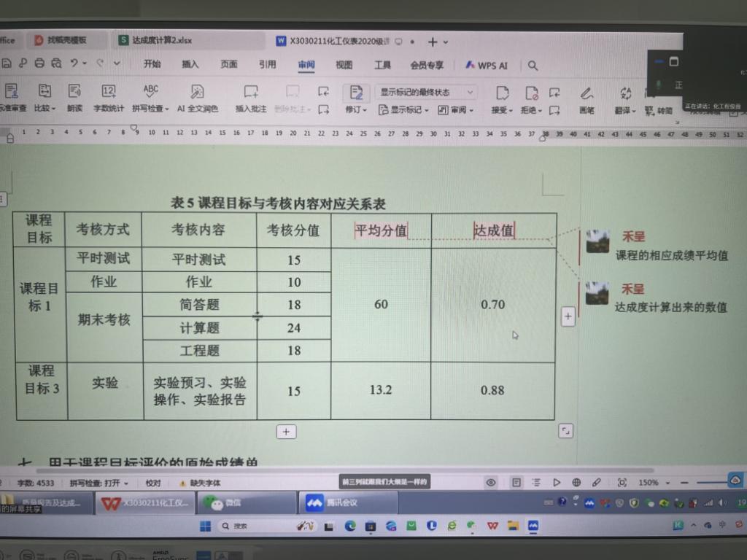This screenshot has width=747, height=560.
Task: Click 插入批注 to insert a comment
Action: [251, 99]
